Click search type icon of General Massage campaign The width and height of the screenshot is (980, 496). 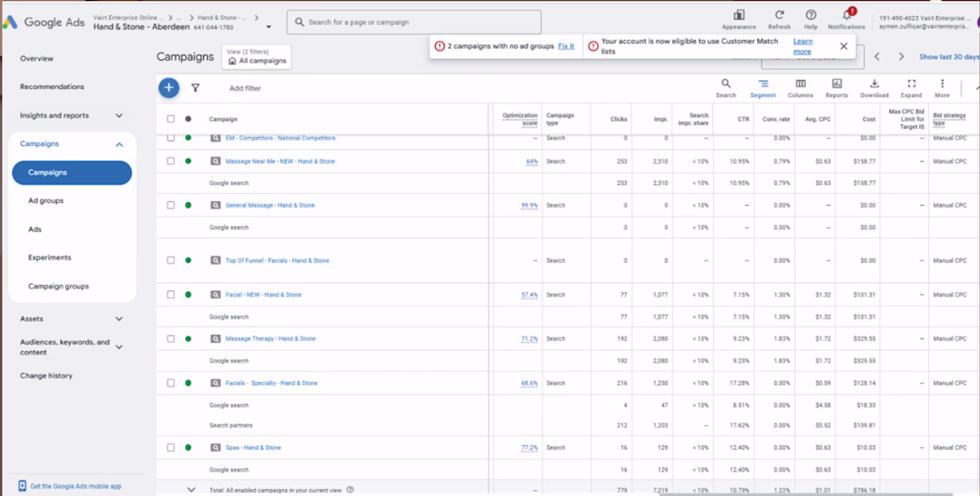(215, 206)
